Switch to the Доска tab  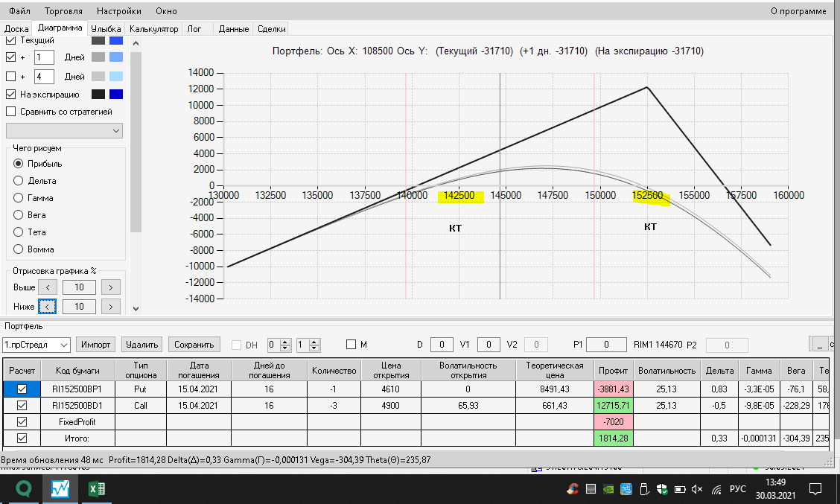16,29
